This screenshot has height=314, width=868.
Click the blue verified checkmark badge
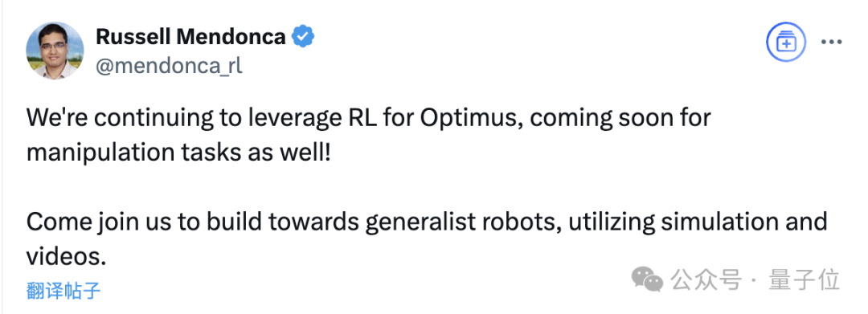[303, 38]
